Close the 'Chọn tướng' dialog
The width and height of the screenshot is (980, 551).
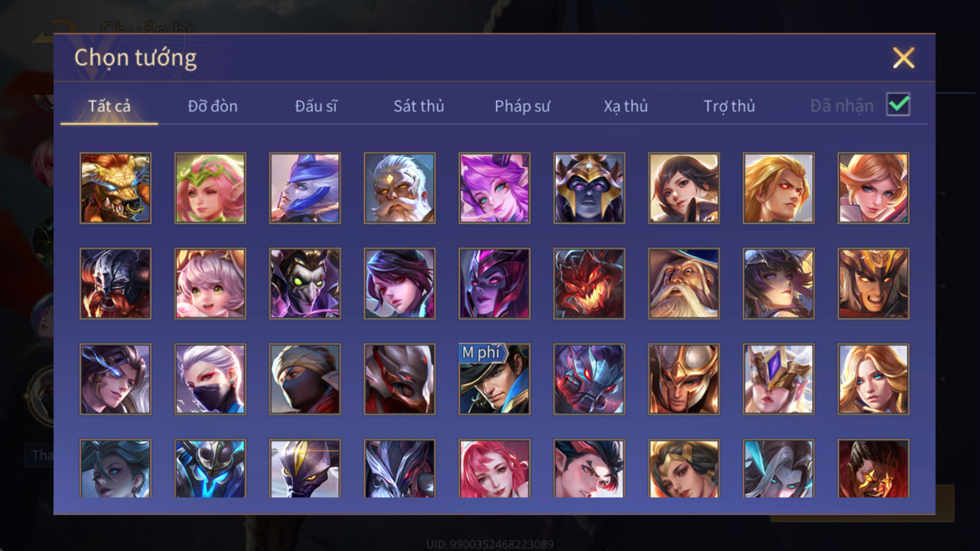coord(903,58)
